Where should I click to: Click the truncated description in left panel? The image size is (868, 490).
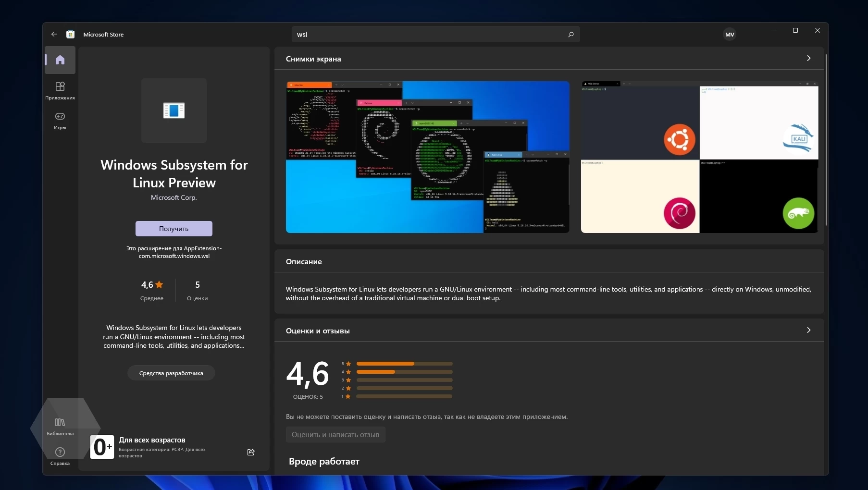(174, 337)
